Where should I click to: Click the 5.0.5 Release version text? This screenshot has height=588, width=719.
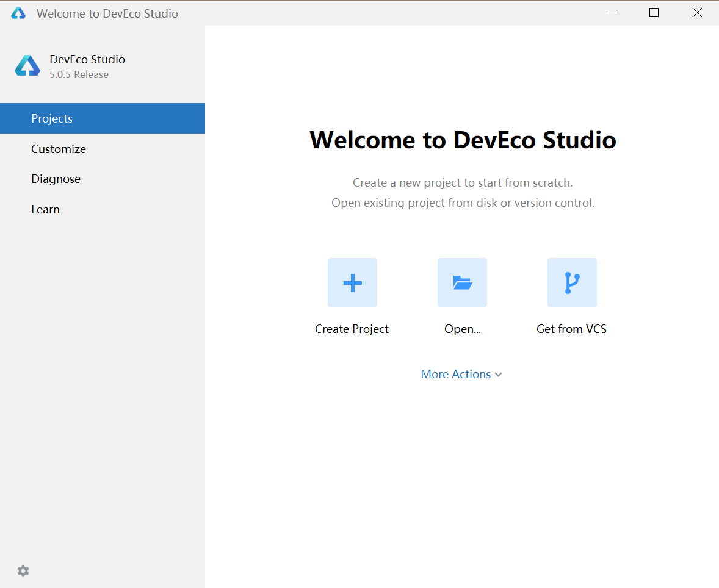click(x=74, y=74)
